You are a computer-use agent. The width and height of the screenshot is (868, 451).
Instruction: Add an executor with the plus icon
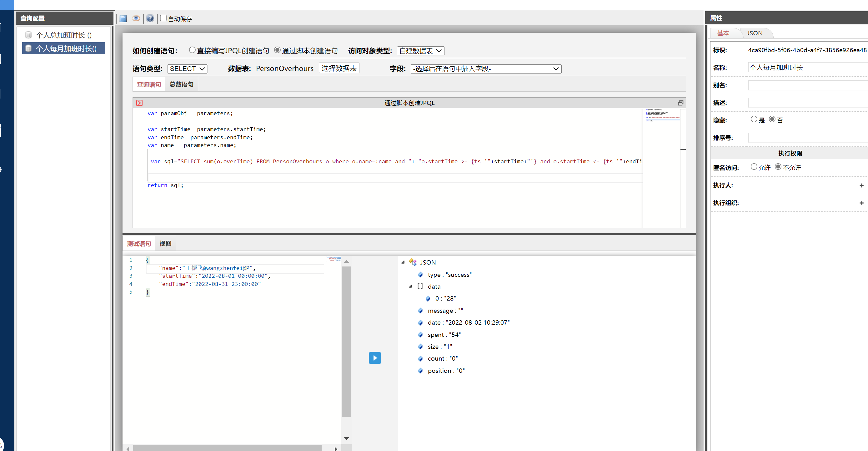[861, 185]
